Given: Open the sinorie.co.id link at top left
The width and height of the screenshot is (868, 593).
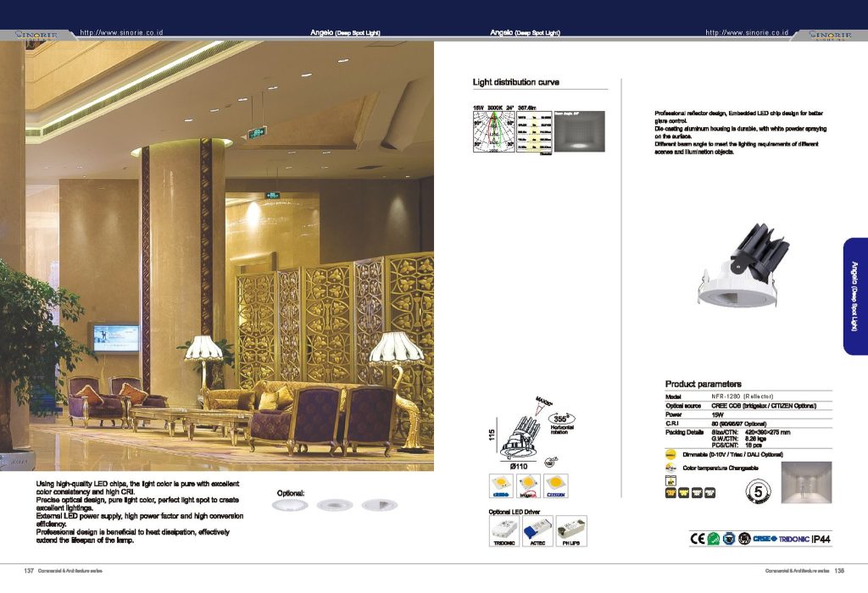Looking at the screenshot, I should point(120,32).
